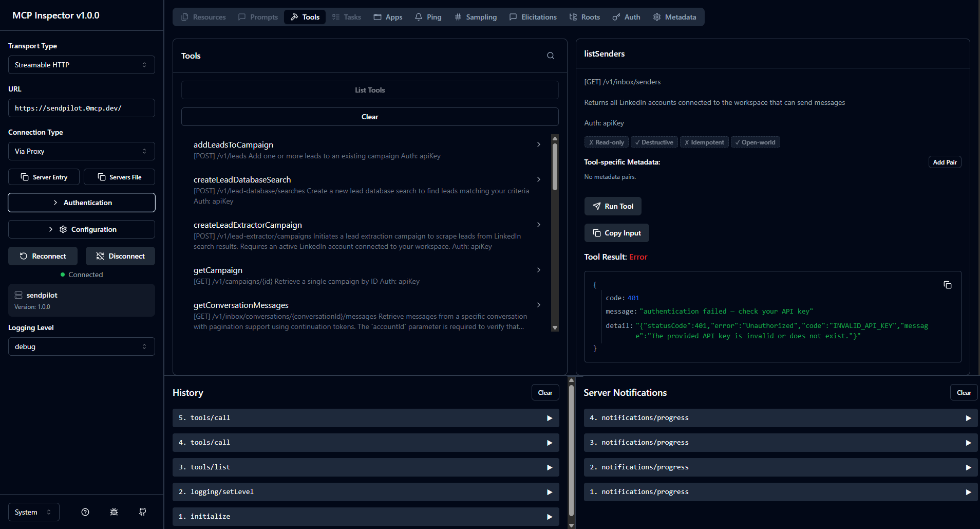The height and width of the screenshot is (529, 980).
Task: Open getConversationMessages tool chevron
Action: coord(538,305)
